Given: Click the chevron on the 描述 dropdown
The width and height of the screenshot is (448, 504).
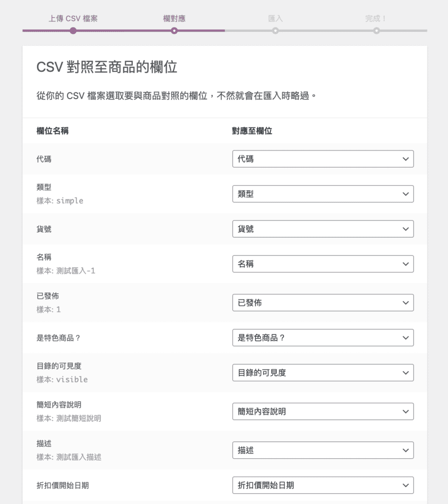Looking at the screenshot, I should pos(406,450).
